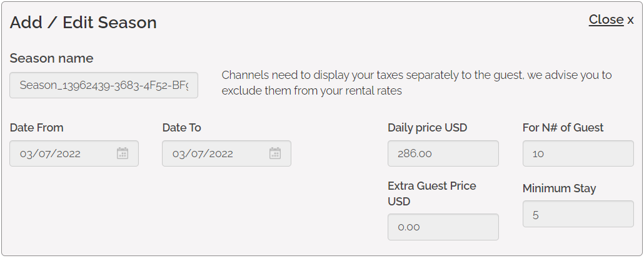This screenshot has width=644, height=258.
Task: Select the Minimum Stay input box
Action: pyautogui.click(x=578, y=214)
